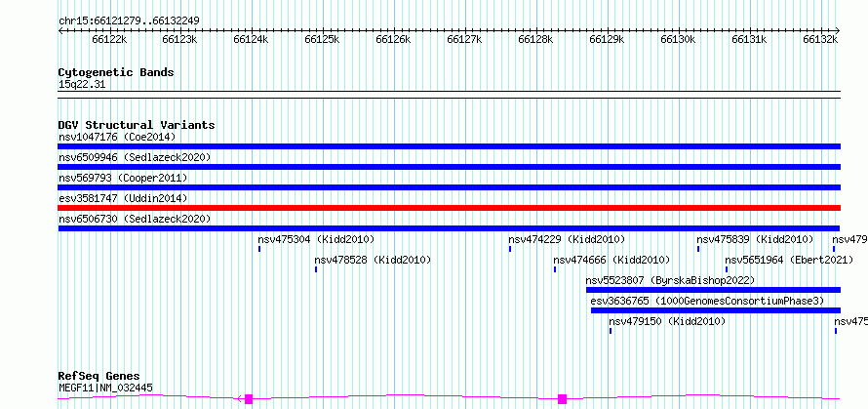This screenshot has width=868, height=409.
Task: Click the nsv5651964 (Ebert2021) label
Action: coord(789,260)
